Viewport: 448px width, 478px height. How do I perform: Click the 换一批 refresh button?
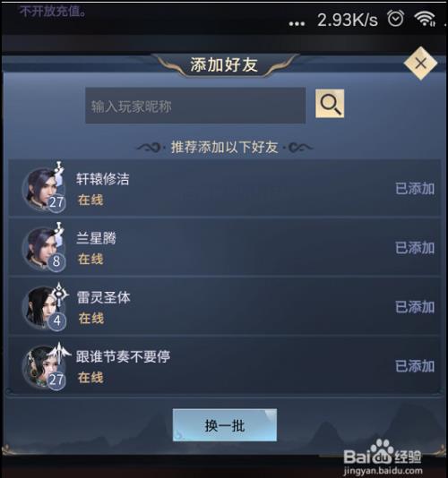tap(225, 425)
